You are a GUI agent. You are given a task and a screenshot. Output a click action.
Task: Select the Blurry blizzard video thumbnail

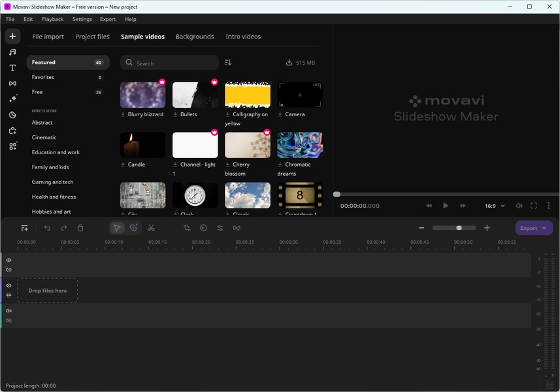(143, 95)
